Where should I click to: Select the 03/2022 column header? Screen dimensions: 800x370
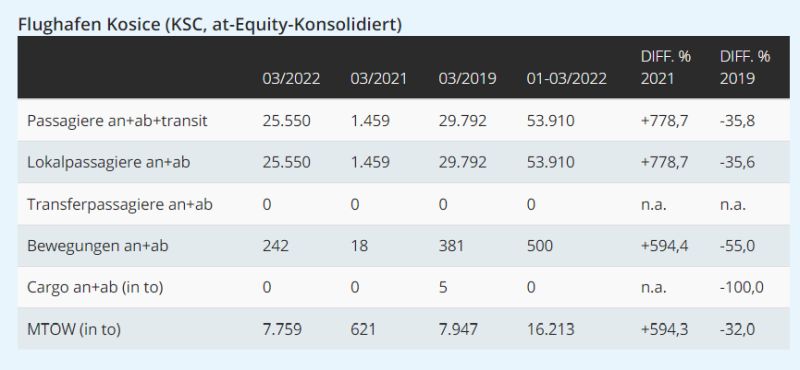tap(291, 79)
